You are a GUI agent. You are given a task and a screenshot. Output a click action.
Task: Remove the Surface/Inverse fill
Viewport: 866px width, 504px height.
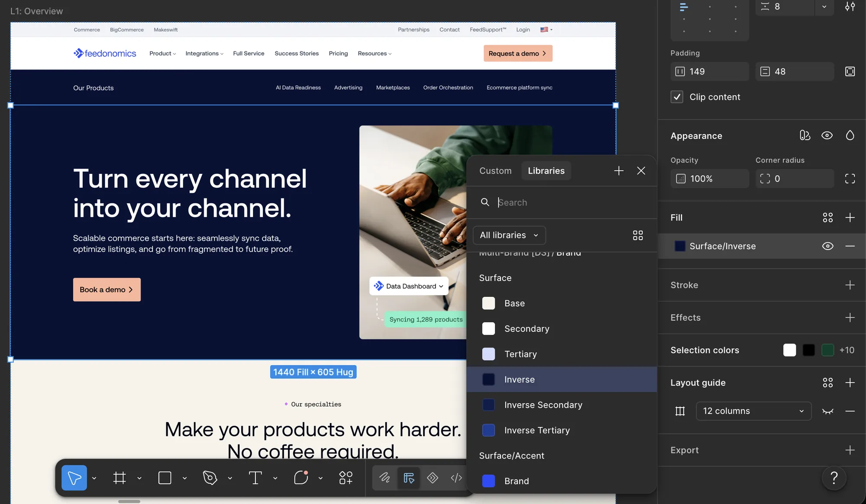(850, 246)
